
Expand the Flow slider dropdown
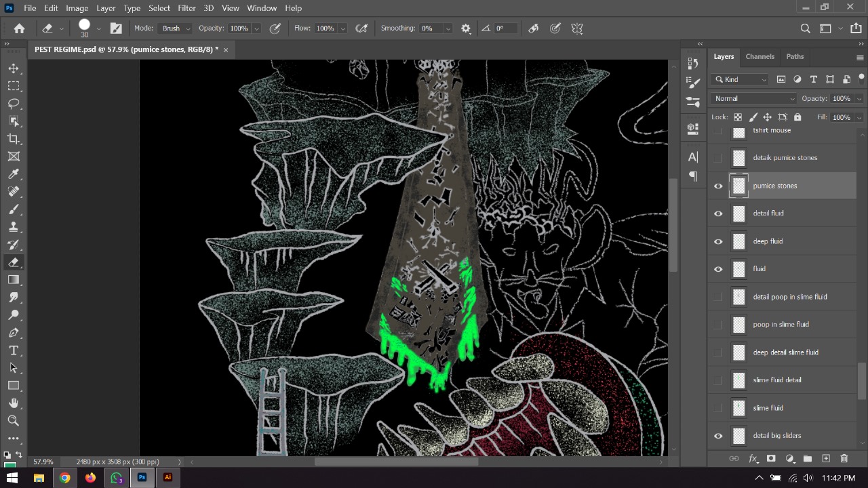343,28
